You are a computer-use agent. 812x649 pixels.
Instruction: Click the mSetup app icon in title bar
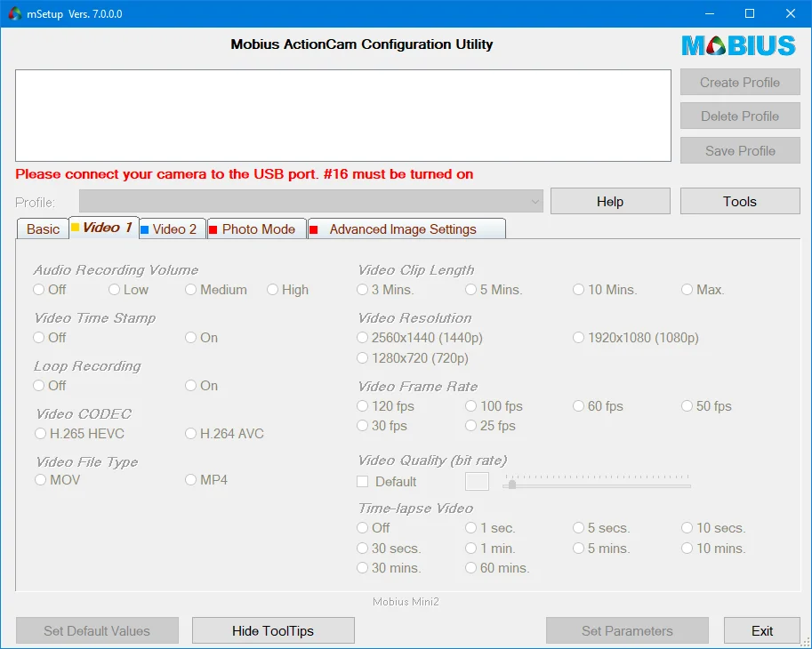pyautogui.click(x=15, y=14)
